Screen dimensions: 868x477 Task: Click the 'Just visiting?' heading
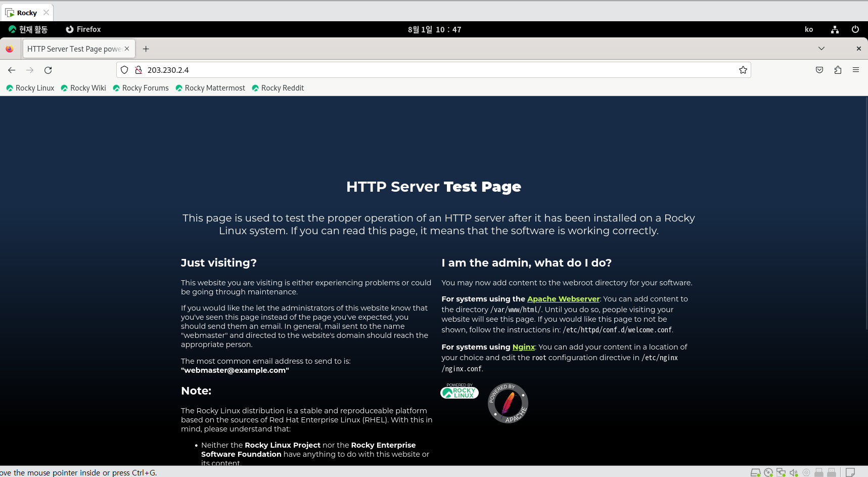coord(219,263)
